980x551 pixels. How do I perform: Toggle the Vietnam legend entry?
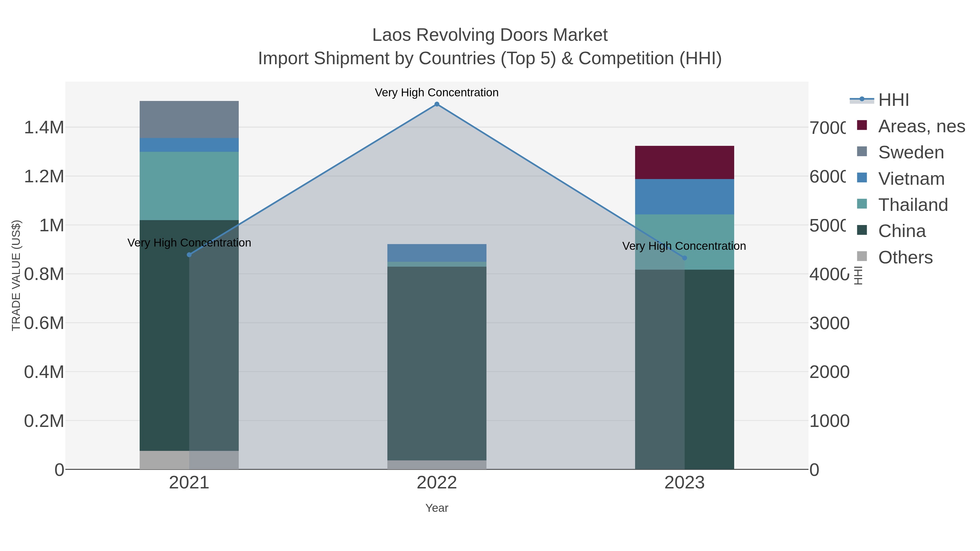point(901,178)
